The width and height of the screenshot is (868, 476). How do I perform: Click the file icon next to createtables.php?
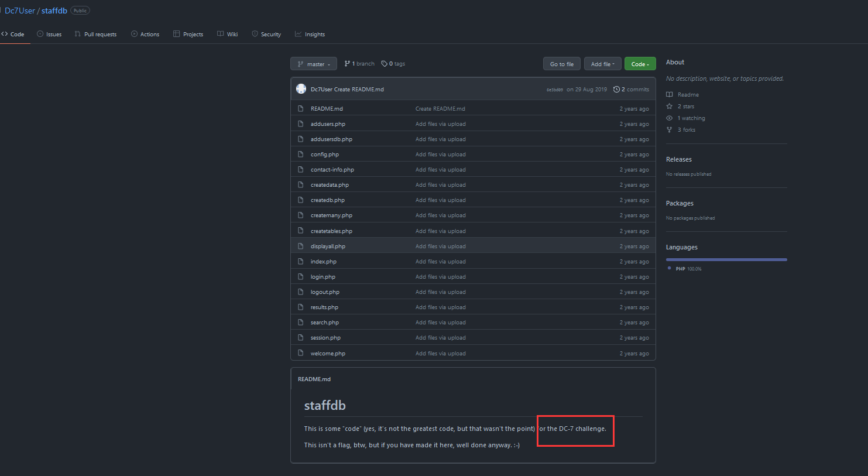click(x=300, y=231)
